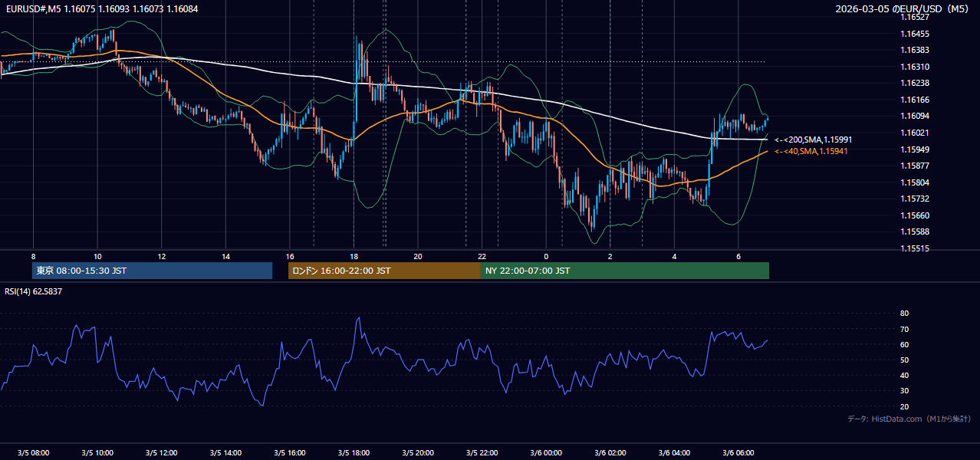Click RSI scale value 30
The image size is (980, 460).
pyautogui.click(x=904, y=391)
